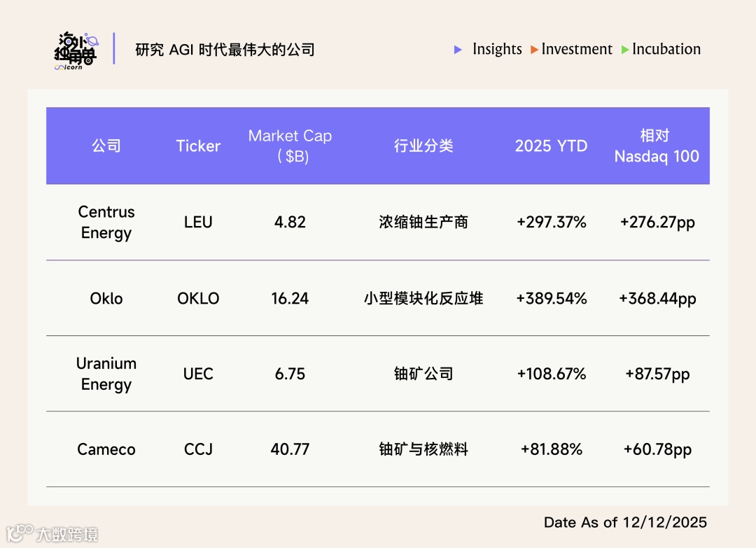Open the Insights section label
Viewport: 756px width, 548px height.
[497, 49]
